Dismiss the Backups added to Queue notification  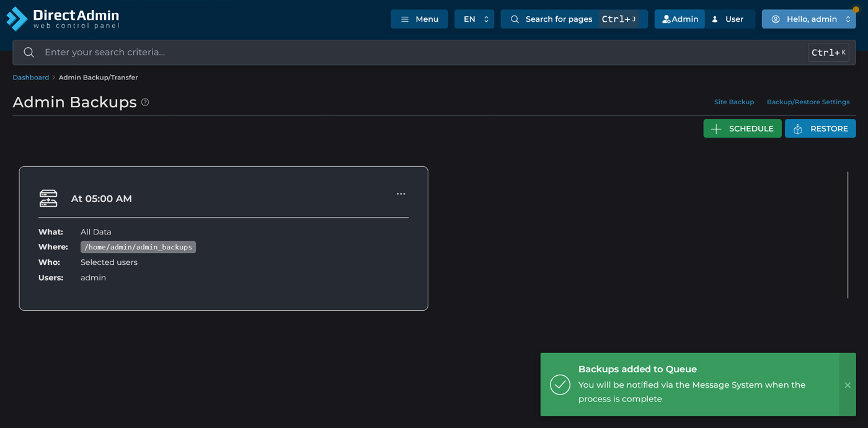click(847, 385)
